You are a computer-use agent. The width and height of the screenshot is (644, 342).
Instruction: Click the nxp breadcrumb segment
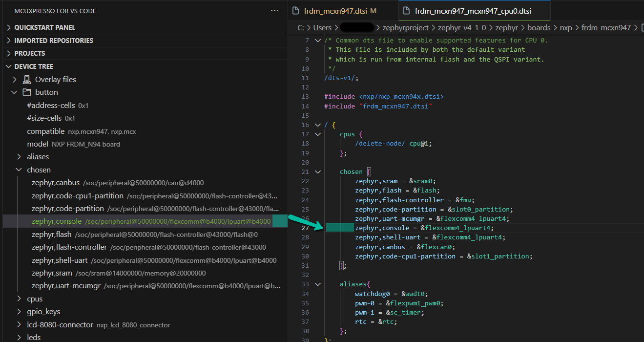(566, 28)
